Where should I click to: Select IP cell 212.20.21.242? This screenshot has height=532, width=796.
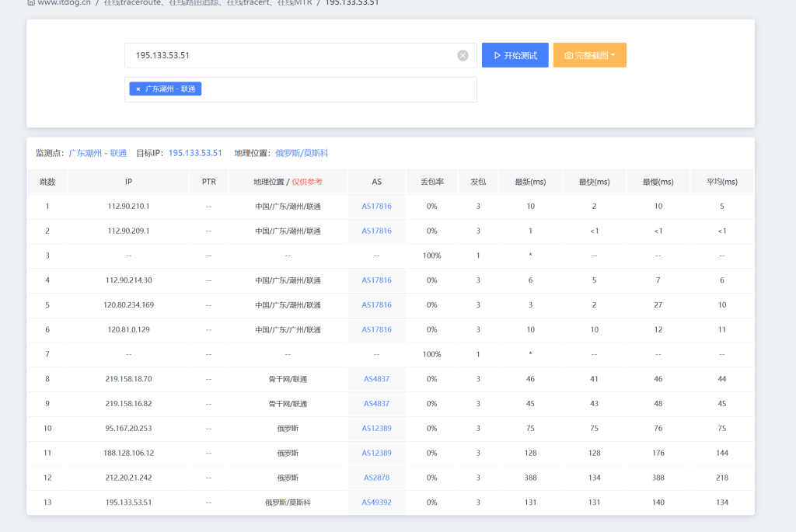pos(128,478)
